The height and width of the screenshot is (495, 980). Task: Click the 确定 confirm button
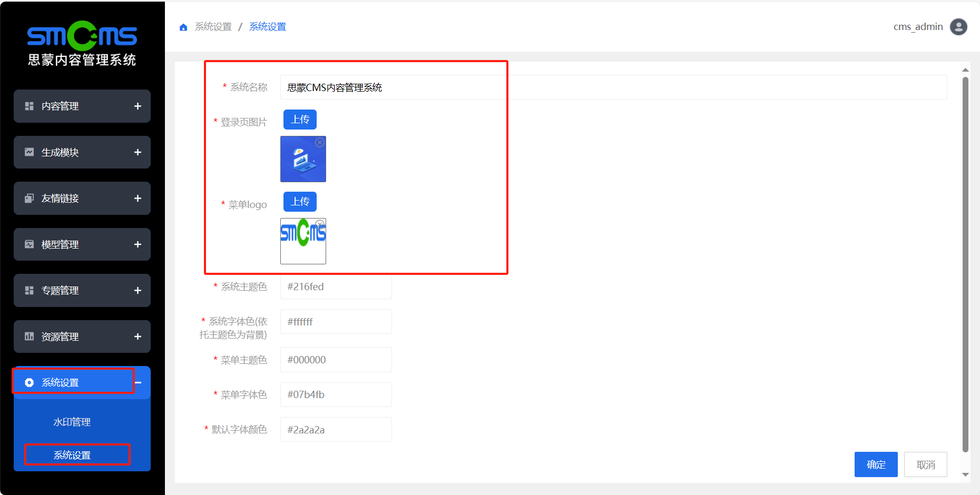(876, 464)
